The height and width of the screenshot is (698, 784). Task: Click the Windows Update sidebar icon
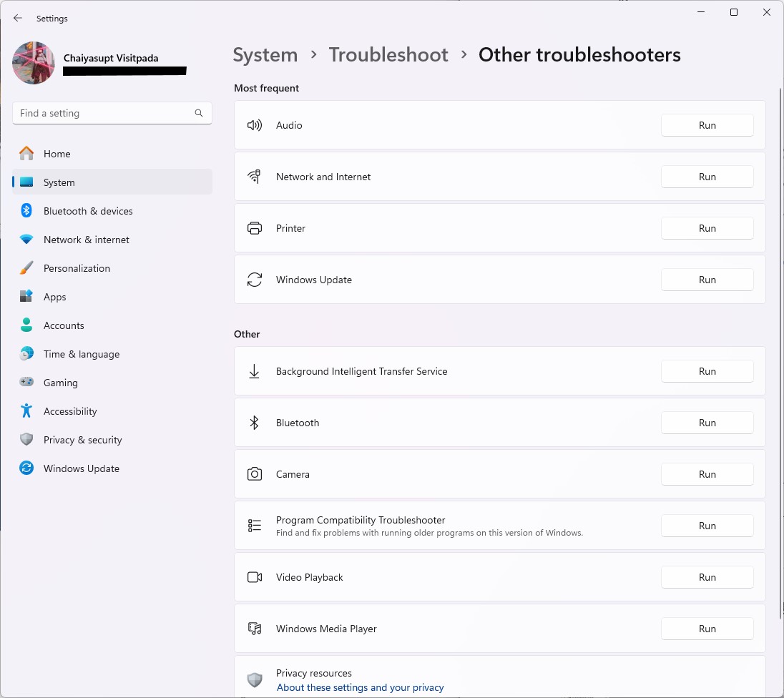coord(26,468)
